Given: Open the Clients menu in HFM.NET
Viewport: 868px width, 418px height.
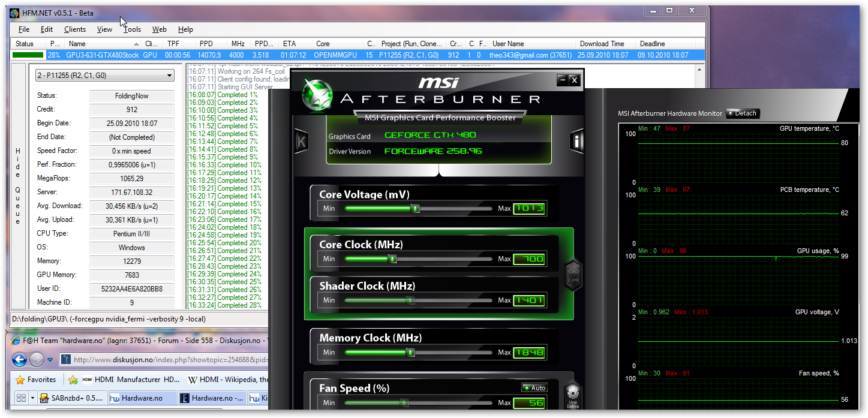Looking at the screenshot, I should (x=75, y=29).
